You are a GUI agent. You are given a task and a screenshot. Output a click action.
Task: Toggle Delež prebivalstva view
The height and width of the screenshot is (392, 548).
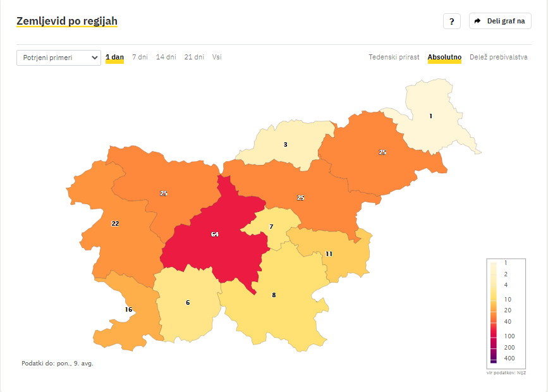point(498,57)
